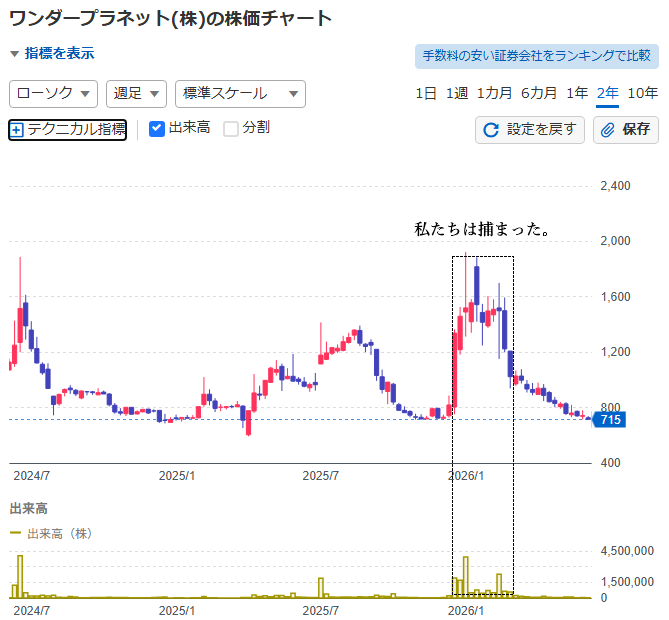Click the 4,500,000 volume axis label
Image resolution: width=669 pixels, height=620 pixels.
627,551
